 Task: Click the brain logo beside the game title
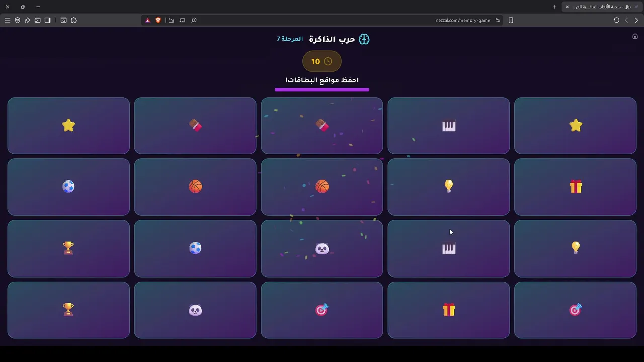tap(364, 39)
